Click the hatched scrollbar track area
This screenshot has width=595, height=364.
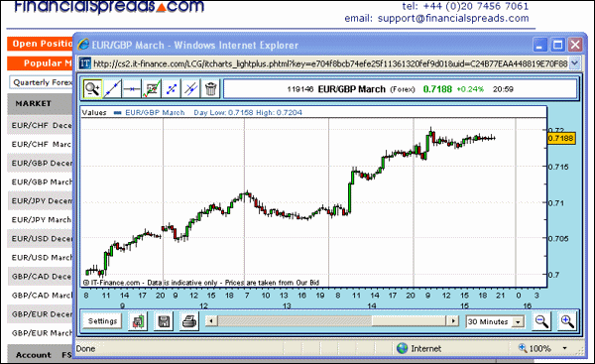pyautogui.click(x=295, y=321)
